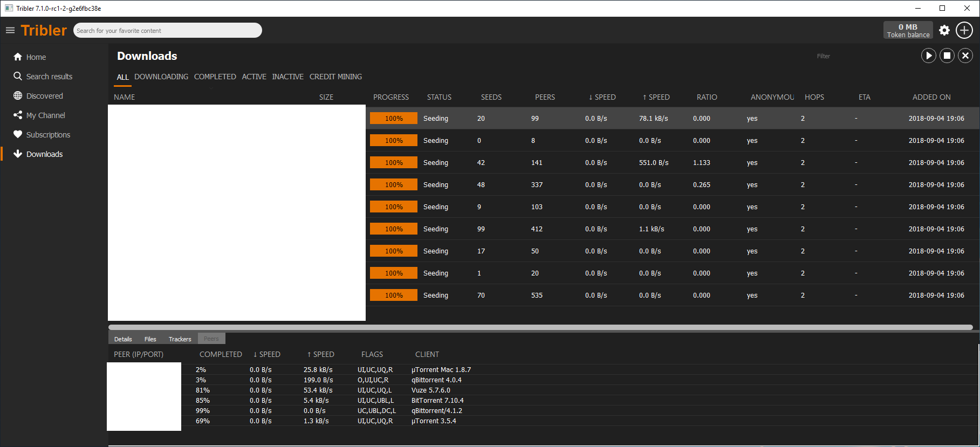Click the add torrent plus icon
Screen dimensions: 980x447
point(964,30)
